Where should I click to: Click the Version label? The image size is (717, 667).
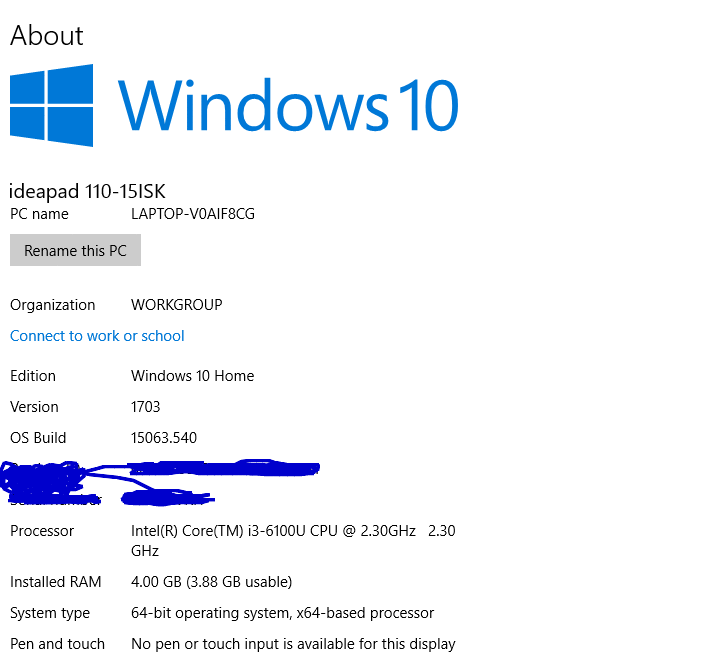point(34,407)
